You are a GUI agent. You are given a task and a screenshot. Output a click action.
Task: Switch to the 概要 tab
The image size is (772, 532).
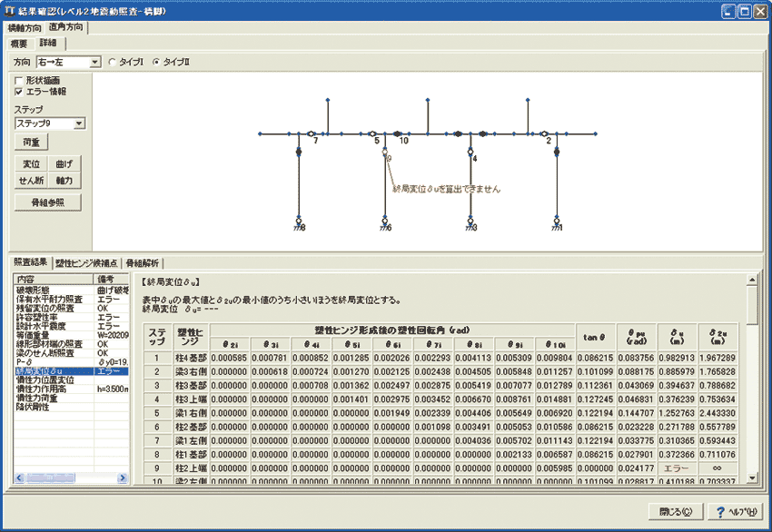click(x=19, y=43)
